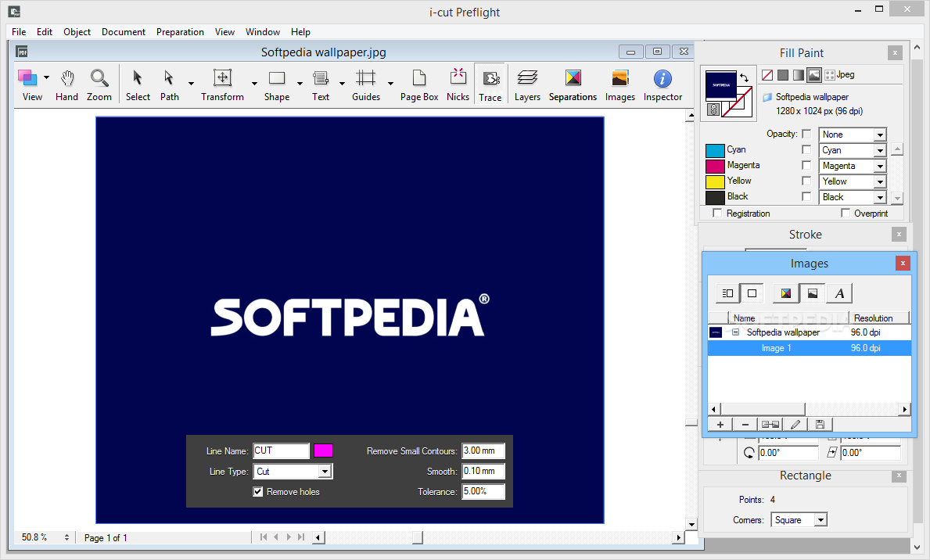Click the Jpeg pattern fill icon
Image resolution: width=930 pixels, height=560 pixels.
pyautogui.click(x=830, y=75)
